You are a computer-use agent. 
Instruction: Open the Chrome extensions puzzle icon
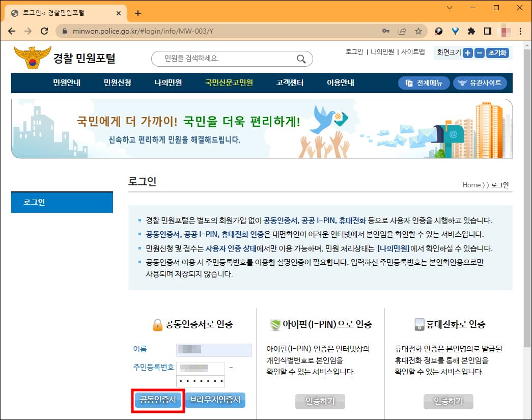pos(472,31)
